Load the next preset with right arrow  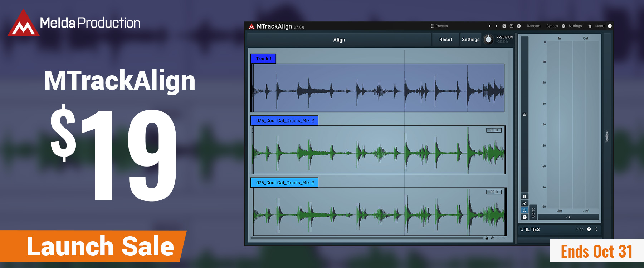497,26
